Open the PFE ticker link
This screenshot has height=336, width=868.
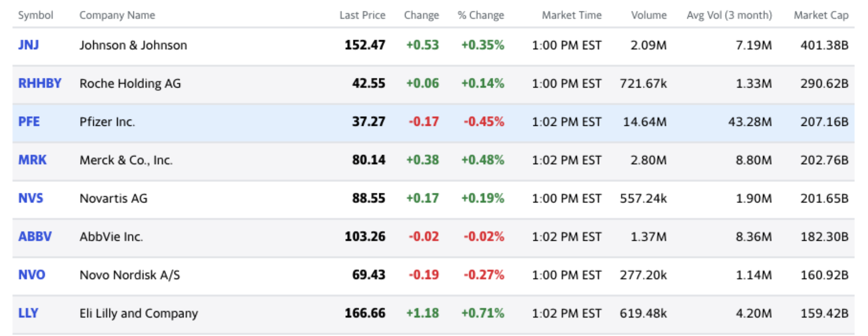click(29, 122)
